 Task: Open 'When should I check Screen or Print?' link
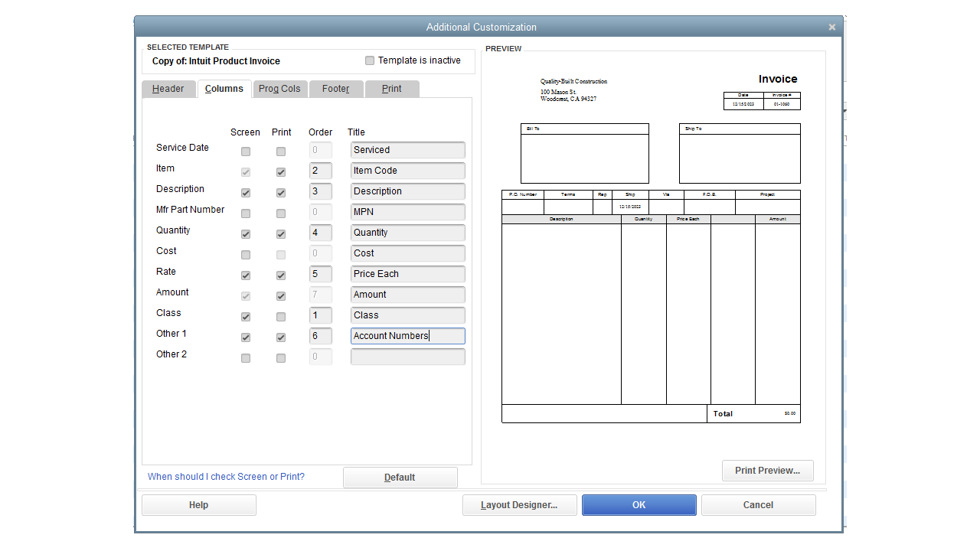point(226,477)
